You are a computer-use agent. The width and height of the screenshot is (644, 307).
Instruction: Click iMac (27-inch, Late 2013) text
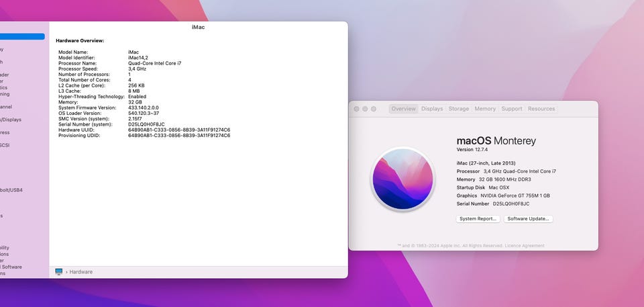(x=486, y=163)
